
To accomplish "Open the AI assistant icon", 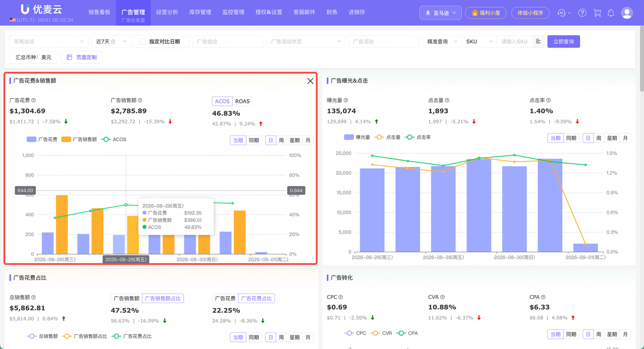I will click(561, 13).
